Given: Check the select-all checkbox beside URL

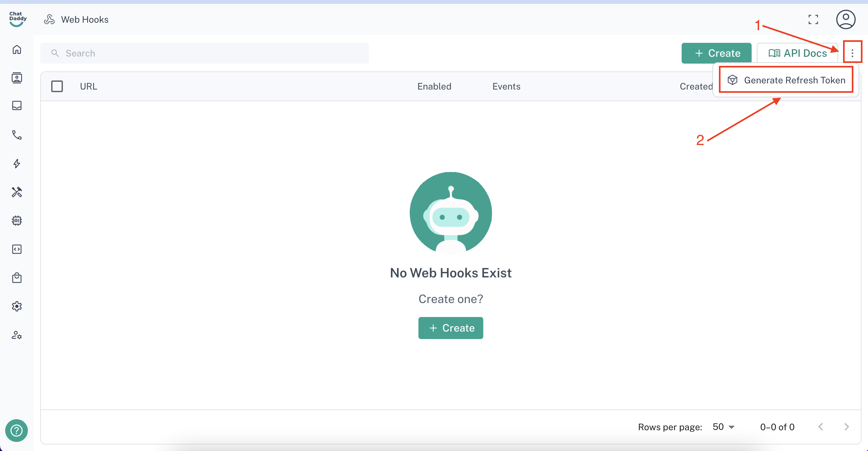Looking at the screenshot, I should (57, 86).
